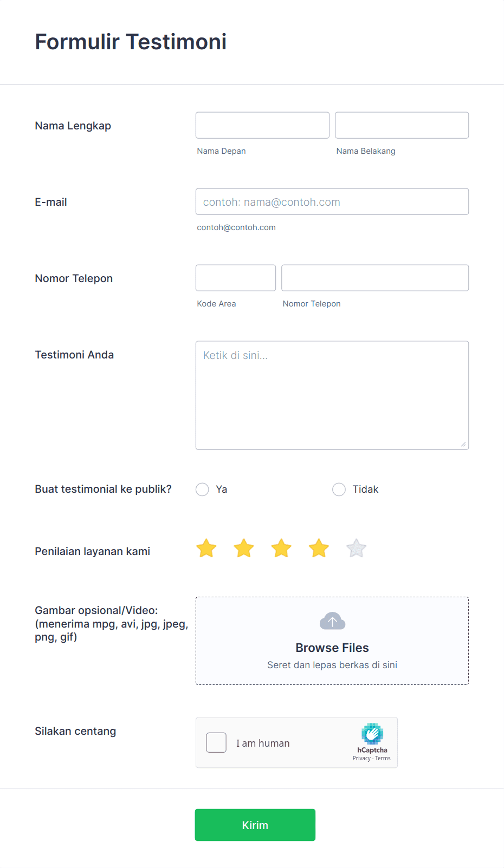The image size is (504, 868).
Task: Check the I am human checkbox
Action: click(216, 742)
